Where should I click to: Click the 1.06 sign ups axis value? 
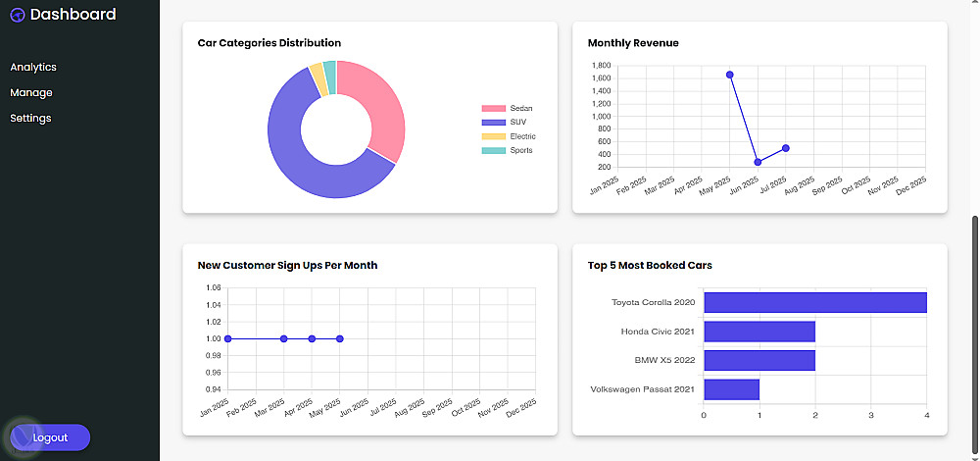[x=213, y=288]
